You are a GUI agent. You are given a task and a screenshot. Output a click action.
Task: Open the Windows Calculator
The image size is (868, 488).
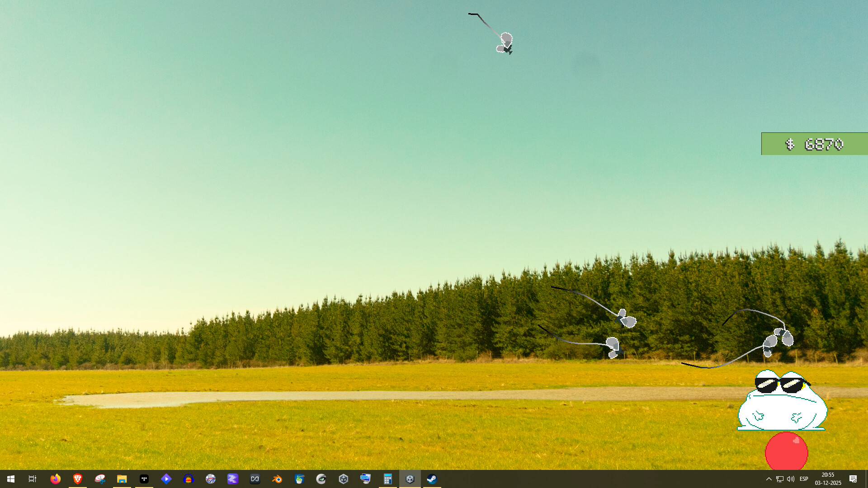387,479
